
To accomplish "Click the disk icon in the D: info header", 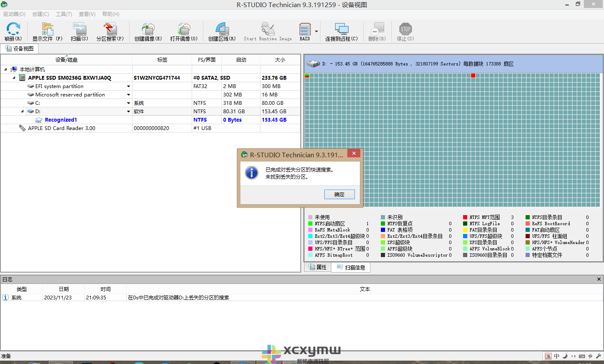I will point(313,64).
